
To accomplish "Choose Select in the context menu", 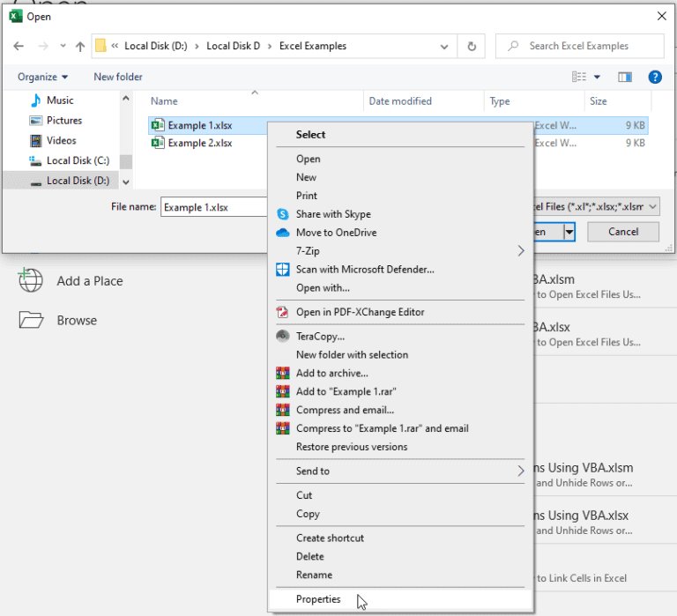I will coord(310,135).
